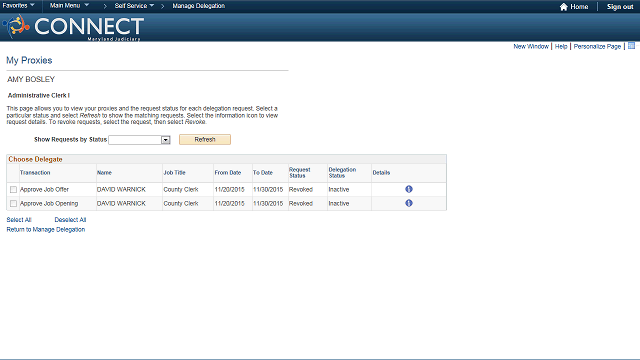Screen dimensions: 640x360
Task: Click the My Proxies page heading
Action: click(29, 60)
